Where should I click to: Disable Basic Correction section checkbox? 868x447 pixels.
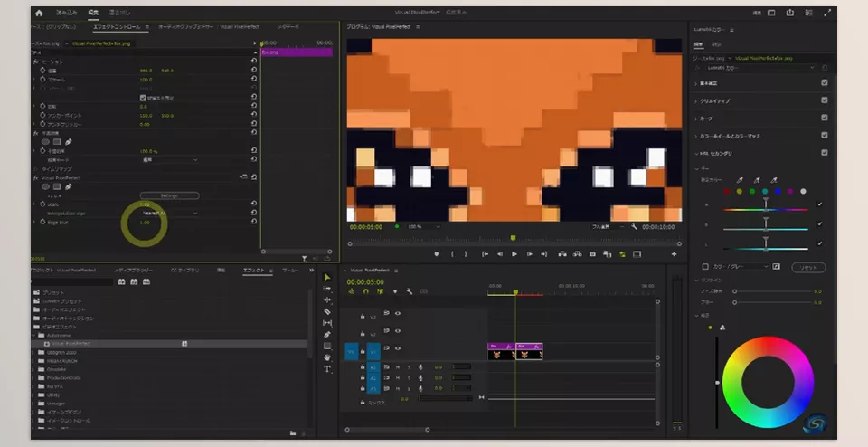coord(825,83)
